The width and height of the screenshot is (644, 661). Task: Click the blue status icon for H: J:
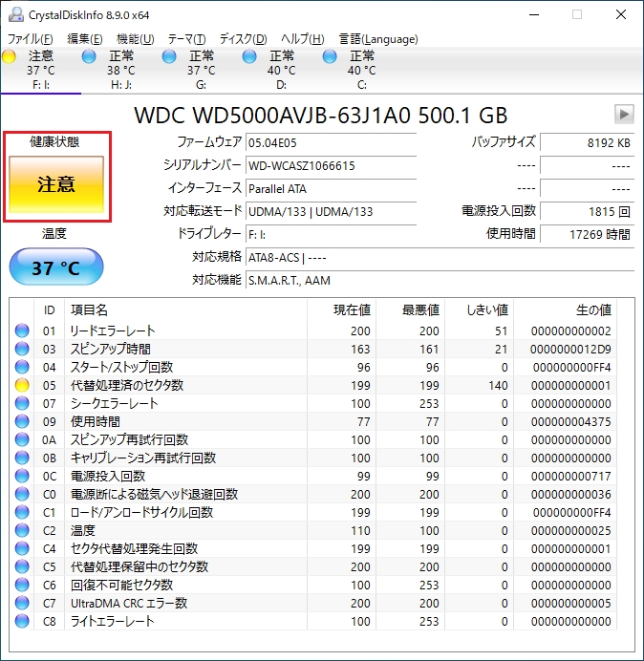coord(89,56)
